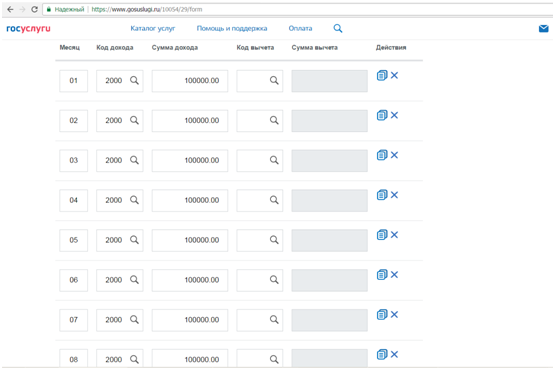Open Каталог услуг menu
Image resolution: width=555 pixels, height=370 pixels.
153,28
